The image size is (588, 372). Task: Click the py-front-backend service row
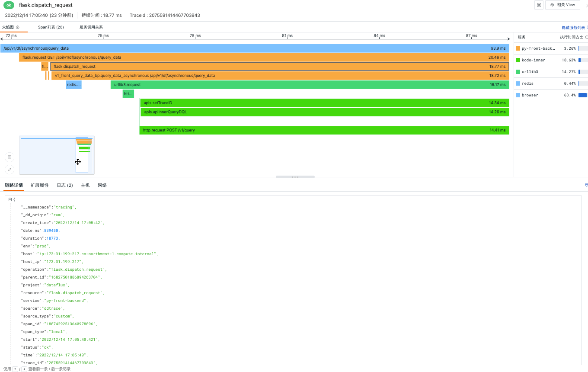552,48
